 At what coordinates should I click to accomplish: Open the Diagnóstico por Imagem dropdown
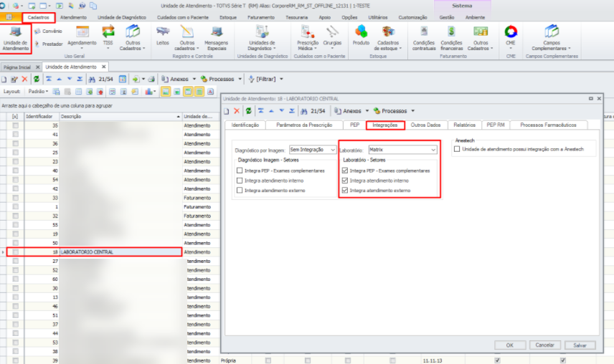pyautogui.click(x=333, y=150)
